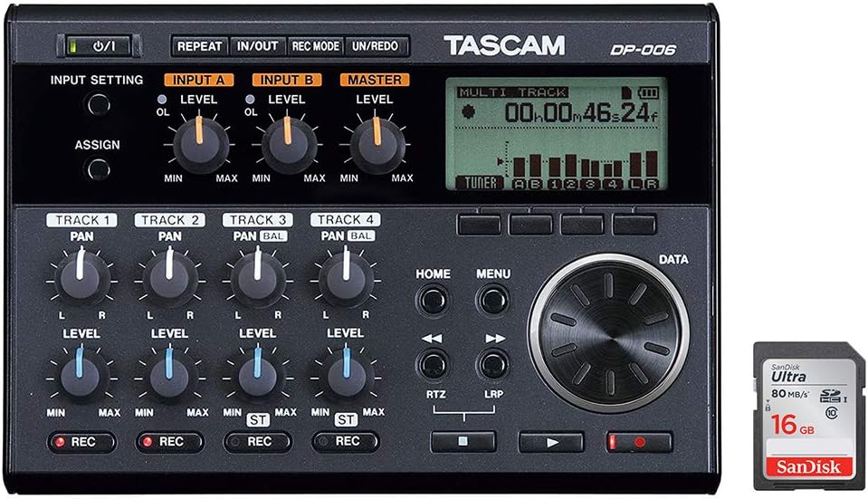The width and height of the screenshot is (868, 499).
Task: Click the TRACK 4 label
Action: (346, 220)
